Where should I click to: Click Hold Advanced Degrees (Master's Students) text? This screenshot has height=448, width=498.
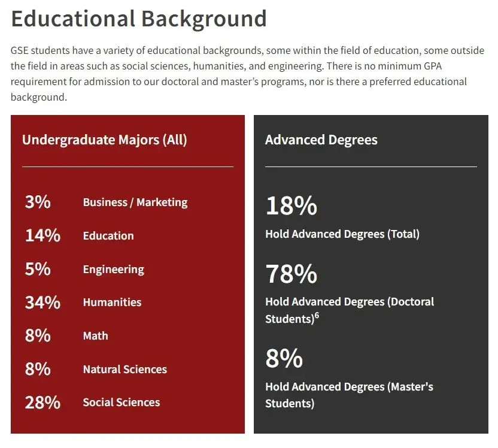click(x=349, y=395)
